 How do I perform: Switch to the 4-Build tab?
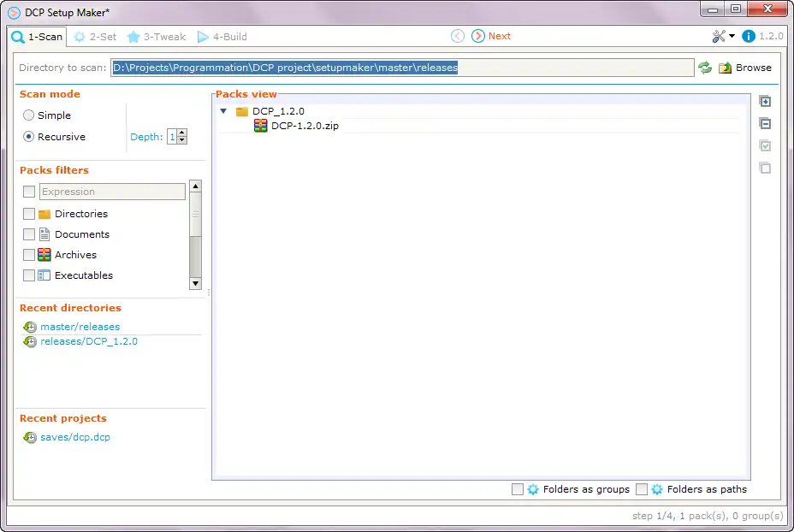[222, 37]
